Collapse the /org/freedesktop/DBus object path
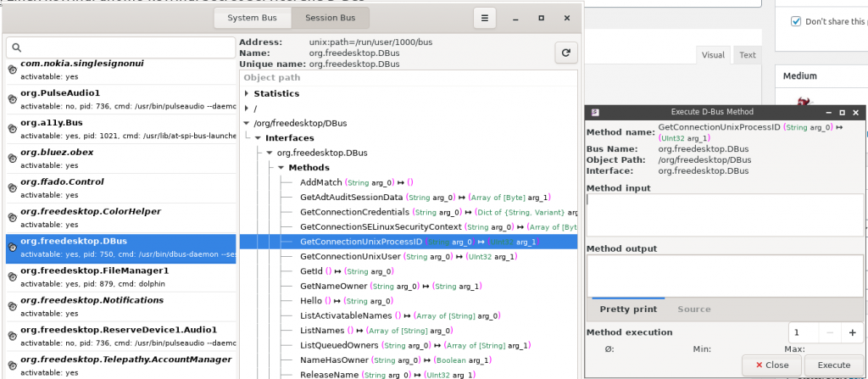This screenshot has height=379, width=868. point(247,123)
